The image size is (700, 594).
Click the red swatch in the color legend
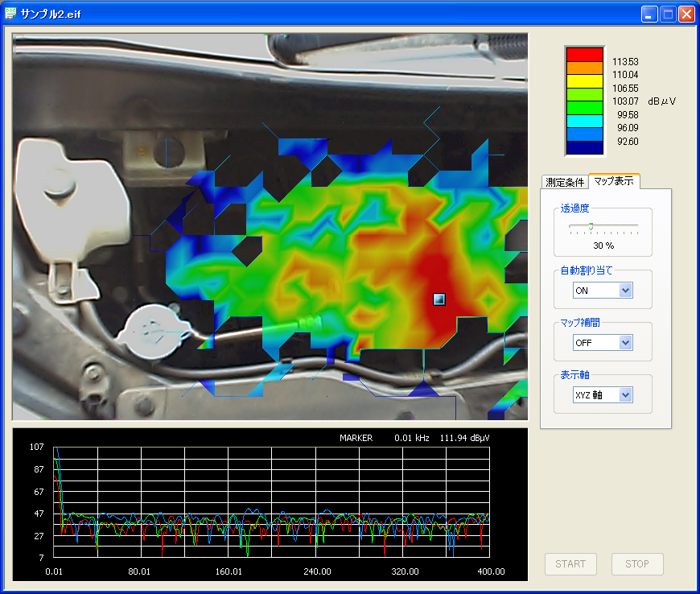click(584, 55)
